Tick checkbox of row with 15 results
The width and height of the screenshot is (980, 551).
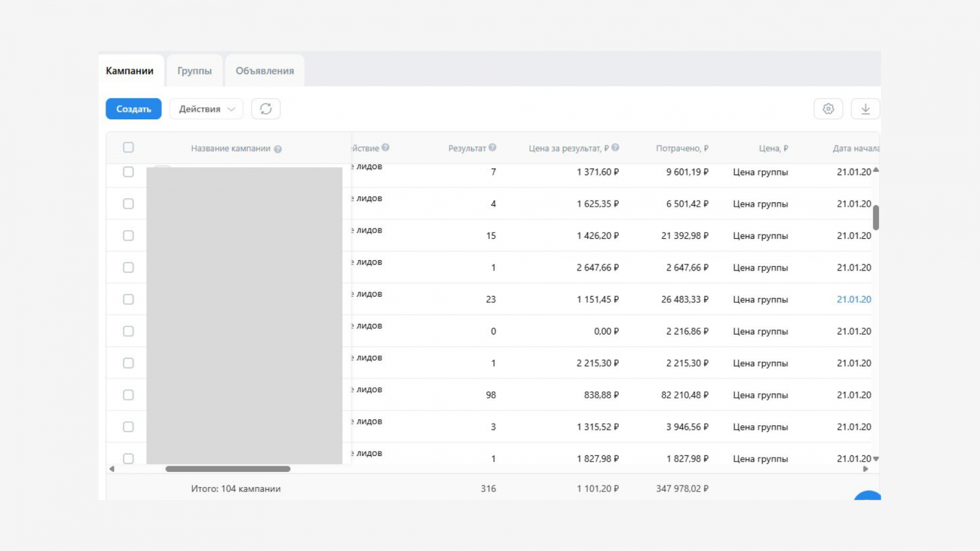click(x=128, y=236)
